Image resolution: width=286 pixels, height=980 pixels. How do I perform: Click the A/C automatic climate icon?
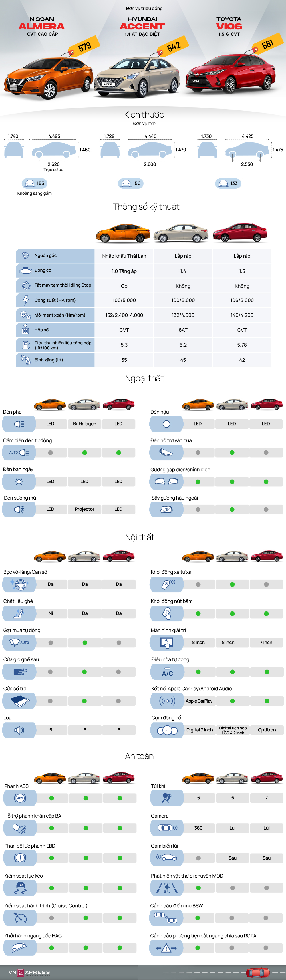pos(167,672)
